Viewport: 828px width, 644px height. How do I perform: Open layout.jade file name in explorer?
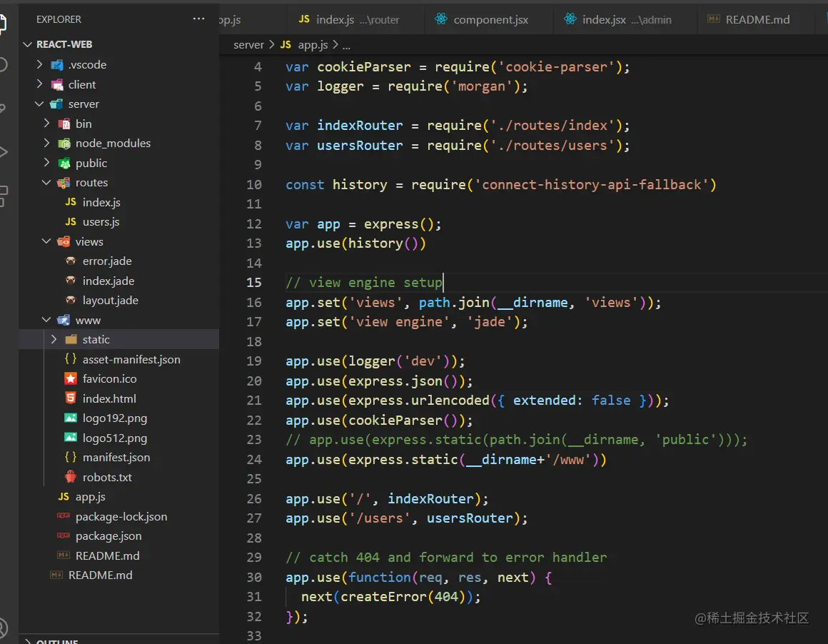click(x=111, y=300)
